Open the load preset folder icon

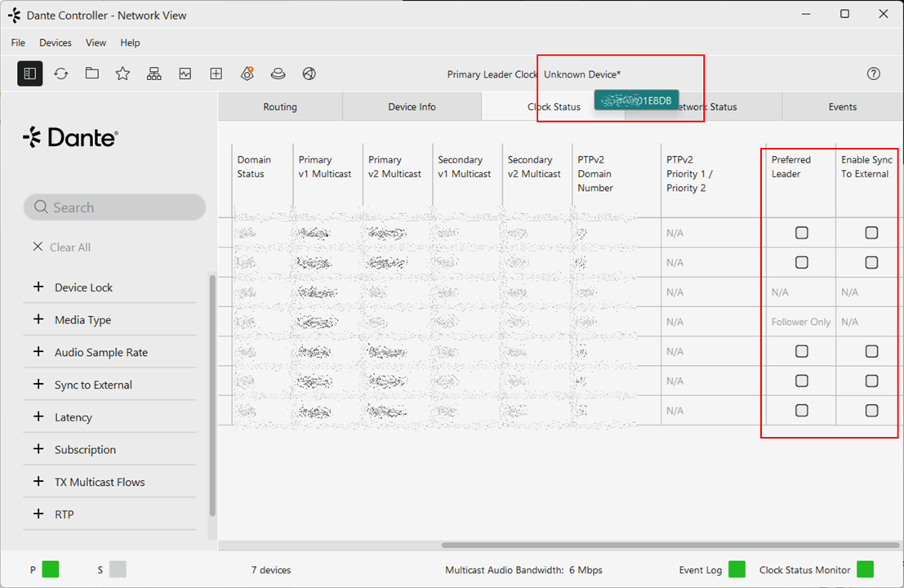coord(91,73)
